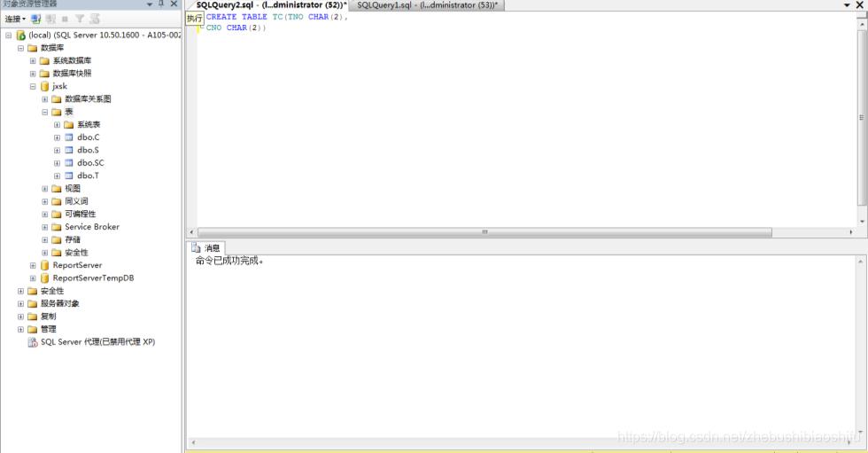
Task: Click the 安全性 folder icon under jxsk
Action: click(x=57, y=253)
